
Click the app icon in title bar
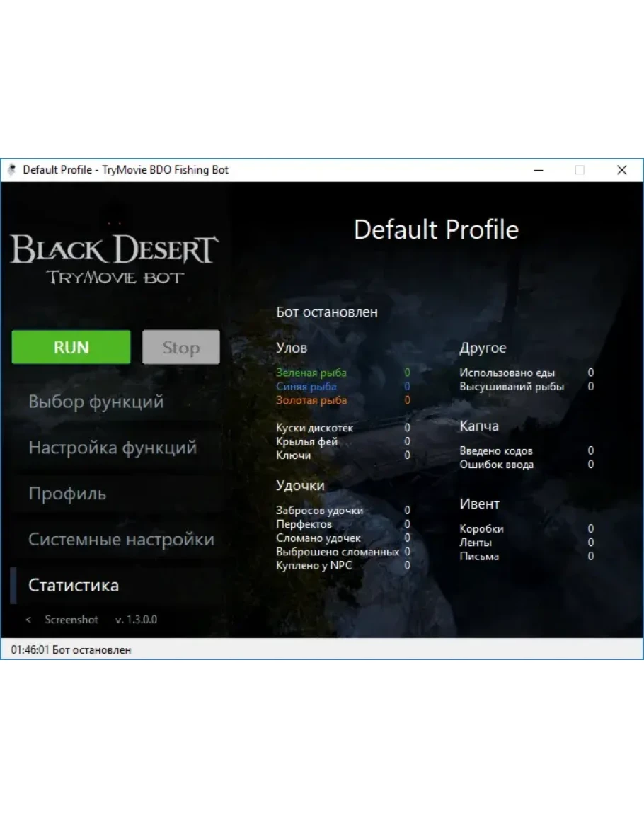(12, 170)
